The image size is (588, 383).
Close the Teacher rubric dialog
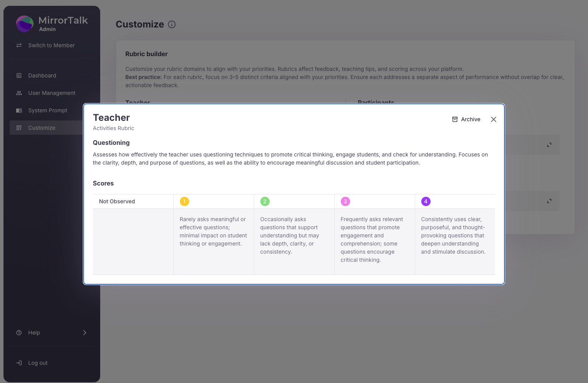pos(493,119)
